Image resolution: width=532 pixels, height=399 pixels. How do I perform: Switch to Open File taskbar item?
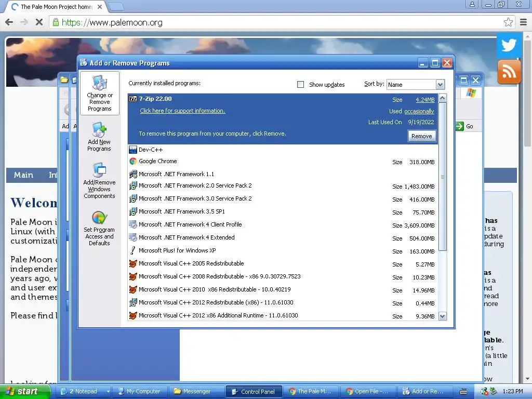point(367,392)
